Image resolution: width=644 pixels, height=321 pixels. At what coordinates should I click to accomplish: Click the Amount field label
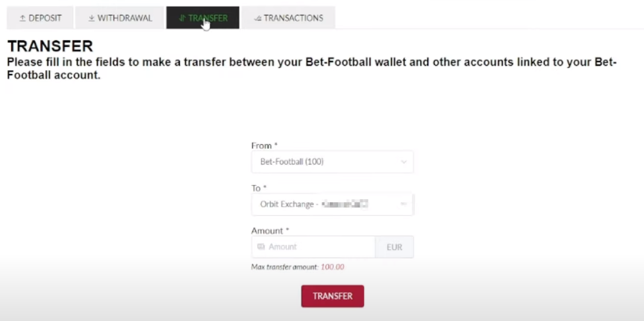point(269,231)
